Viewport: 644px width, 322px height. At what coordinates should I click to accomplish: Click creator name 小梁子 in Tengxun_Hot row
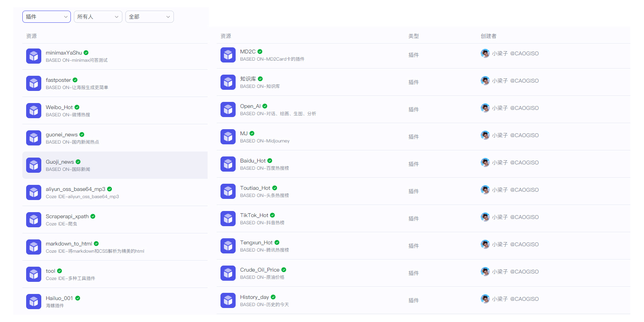500,244
